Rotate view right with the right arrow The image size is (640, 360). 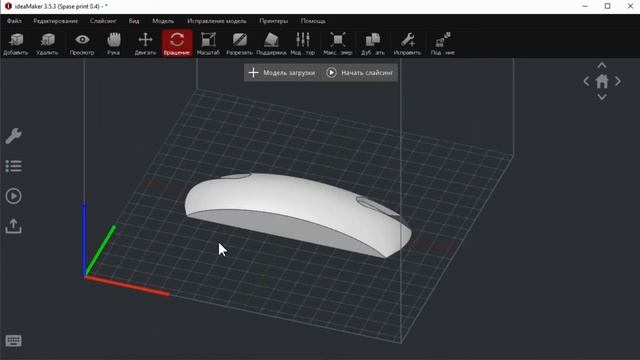618,81
